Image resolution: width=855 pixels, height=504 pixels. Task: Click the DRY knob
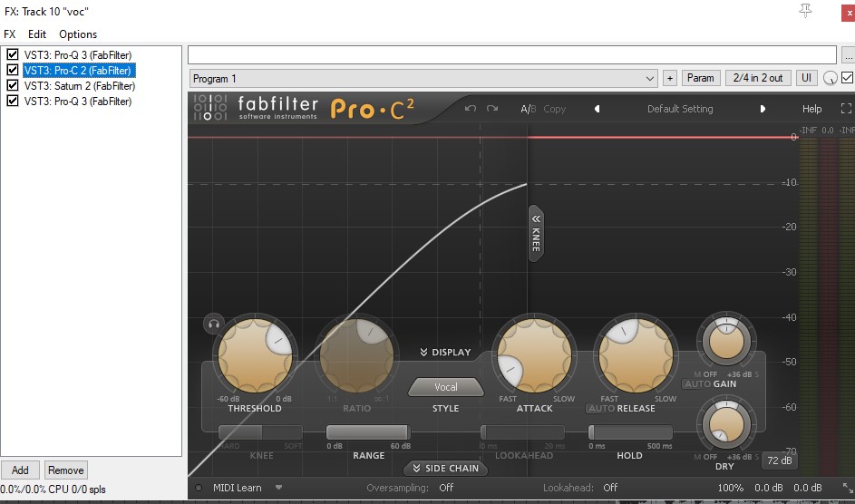(x=726, y=424)
